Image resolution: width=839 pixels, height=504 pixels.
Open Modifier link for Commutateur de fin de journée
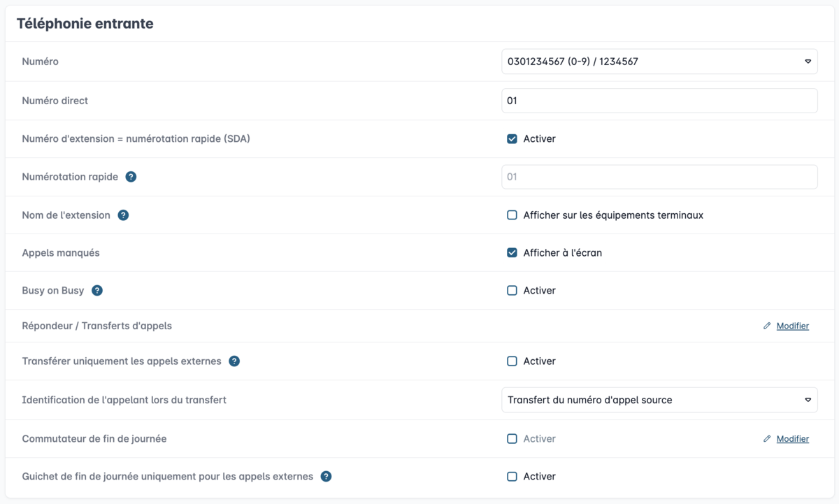(793, 439)
